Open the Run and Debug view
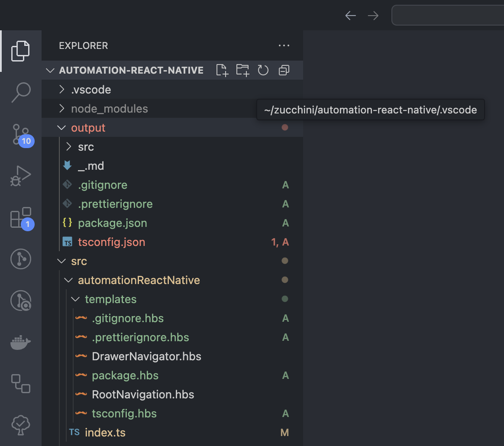The height and width of the screenshot is (446, 504). (21, 176)
